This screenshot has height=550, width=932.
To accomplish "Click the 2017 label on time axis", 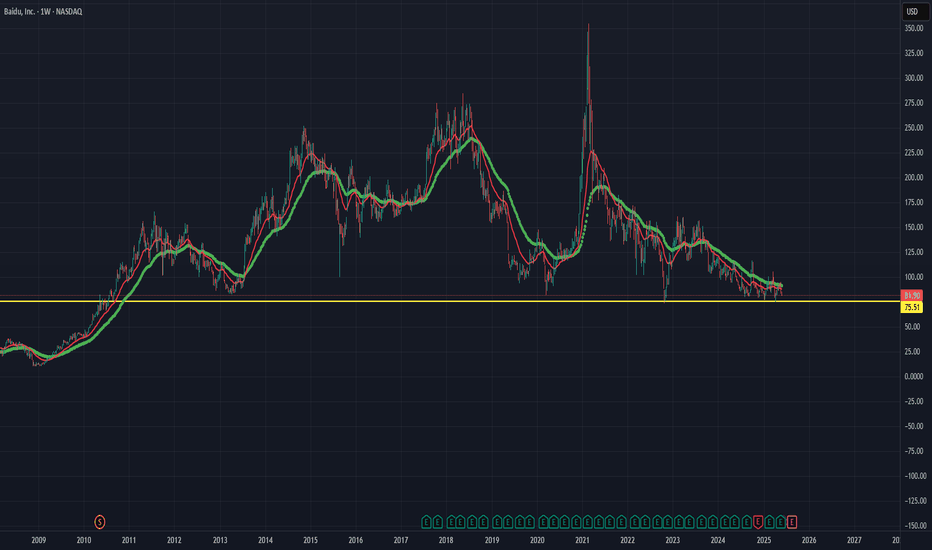I will pyautogui.click(x=401, y=540).
